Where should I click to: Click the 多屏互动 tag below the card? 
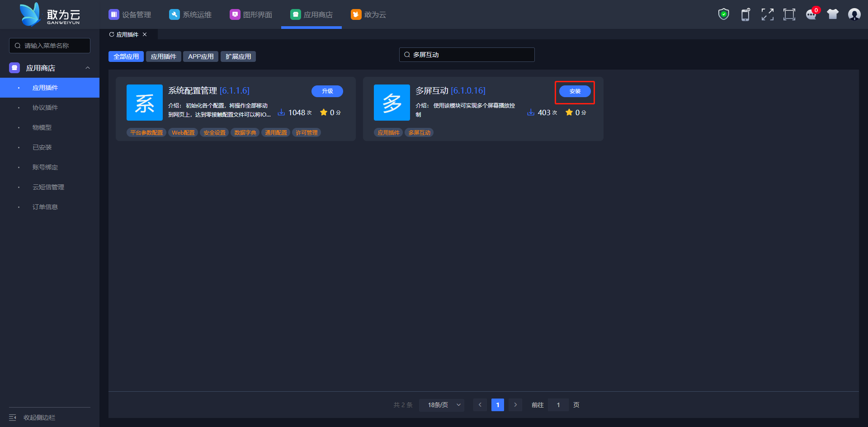click(x=419, y=132)
